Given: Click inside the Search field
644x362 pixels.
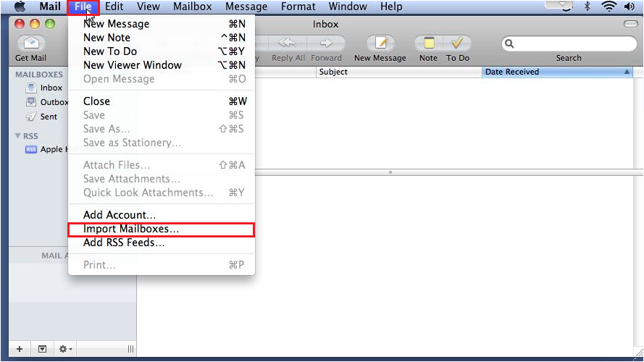Looking at the screenshot, I should [x=569, y=43].
